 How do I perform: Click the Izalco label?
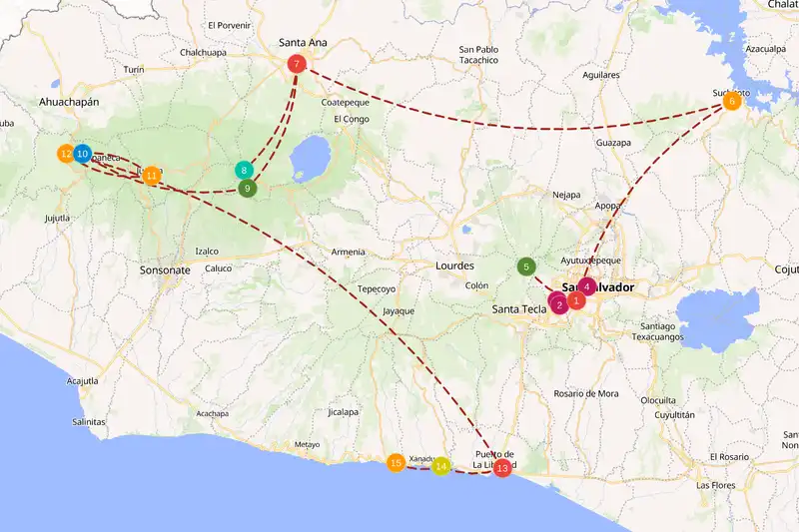207,252
